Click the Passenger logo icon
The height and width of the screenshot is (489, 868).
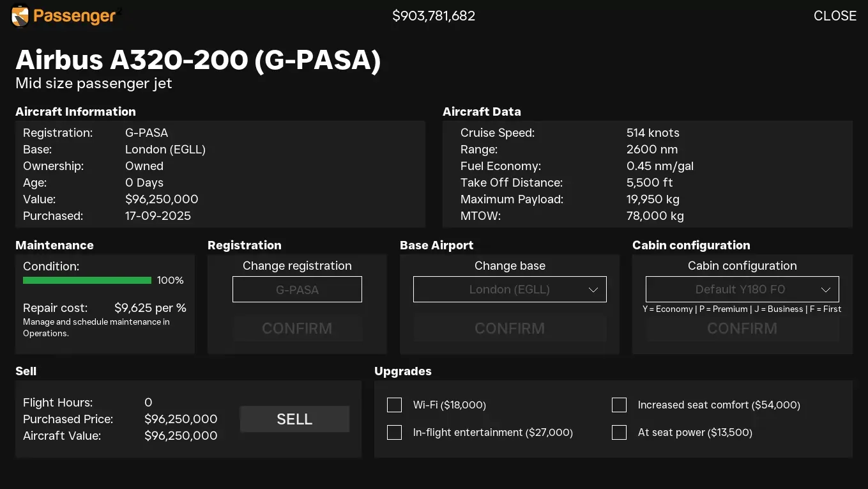coord(20,16)
